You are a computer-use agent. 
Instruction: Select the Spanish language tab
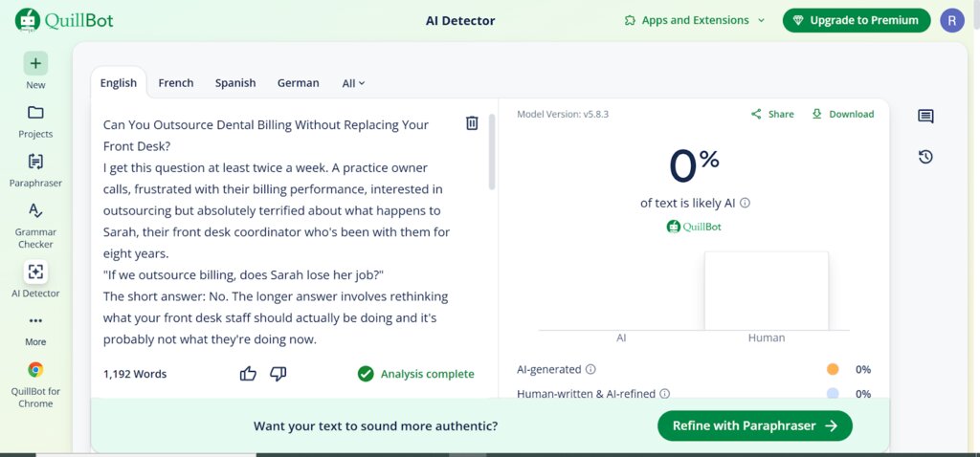pyautogui.click(x=235, y=83)
